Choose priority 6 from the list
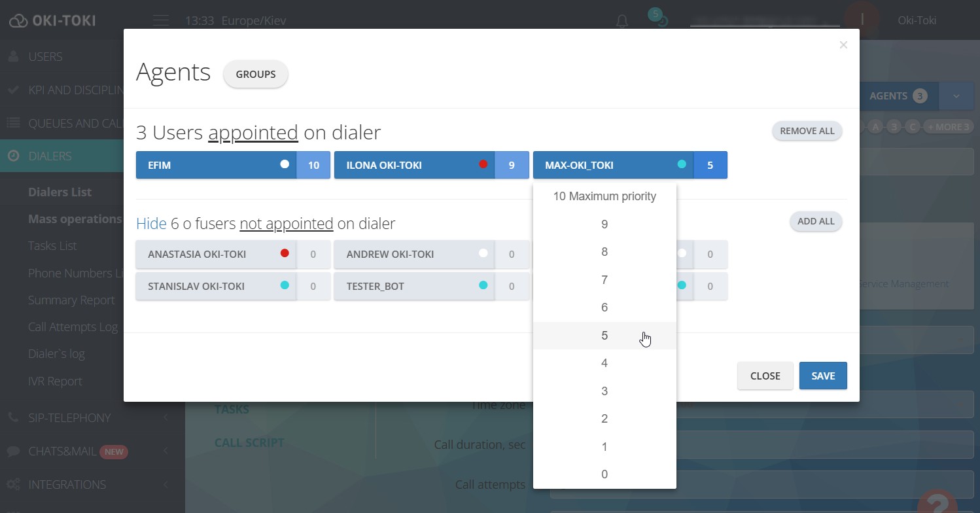980x513 pixels. 604,308
